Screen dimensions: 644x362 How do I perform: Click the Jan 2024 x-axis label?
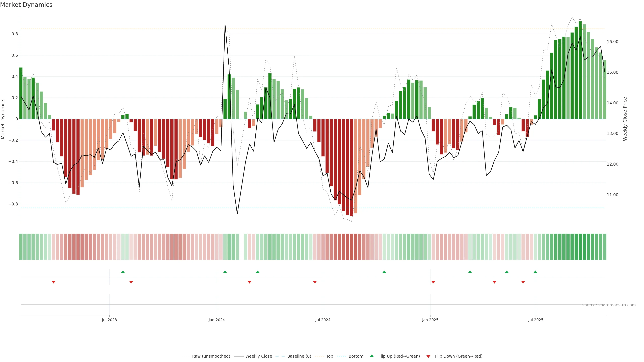217,320
